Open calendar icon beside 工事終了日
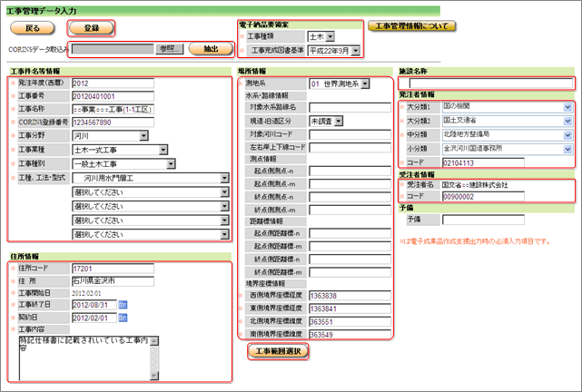The height and width of the screenshot is (392, 582). pos(123,305)
